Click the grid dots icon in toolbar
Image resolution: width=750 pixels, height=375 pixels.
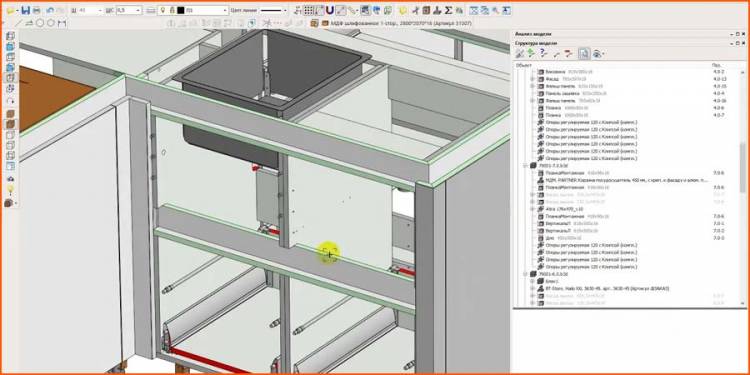[309, 10]
